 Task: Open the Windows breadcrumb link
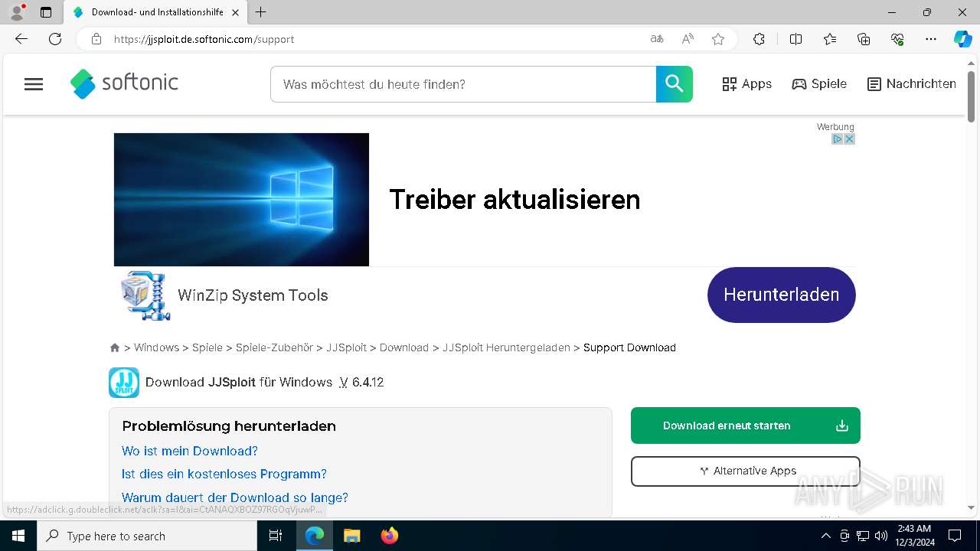[x=156, y=347]
